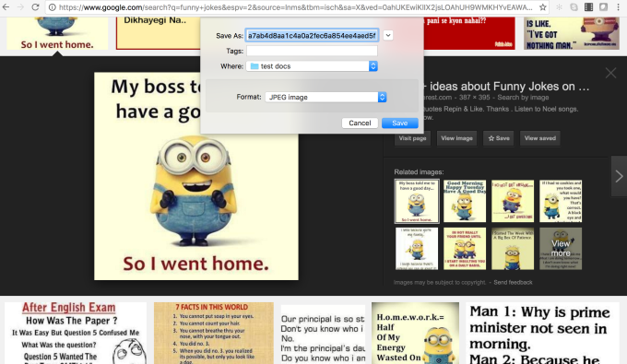This screenshot has height=364, width=627.
Task: Open the View saved button
Action: tap(539, 138)
